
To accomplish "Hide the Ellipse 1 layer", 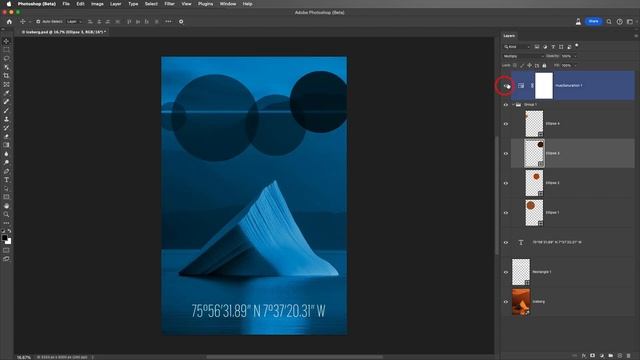I will [506, 213].
